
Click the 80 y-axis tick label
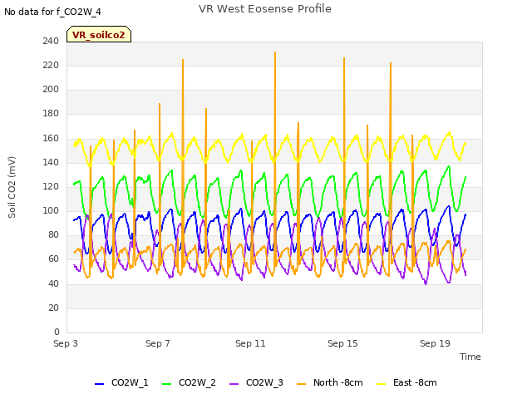click(53, 234)
